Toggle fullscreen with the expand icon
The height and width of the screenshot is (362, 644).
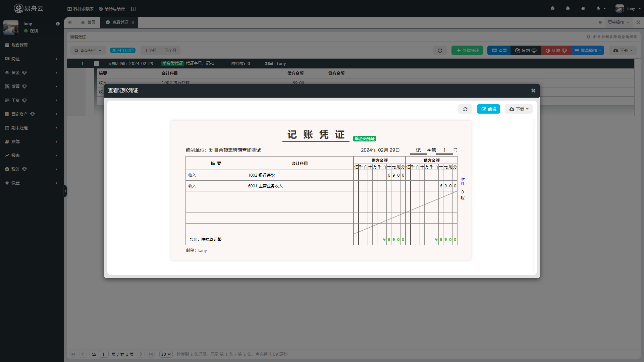pos(638,22)
